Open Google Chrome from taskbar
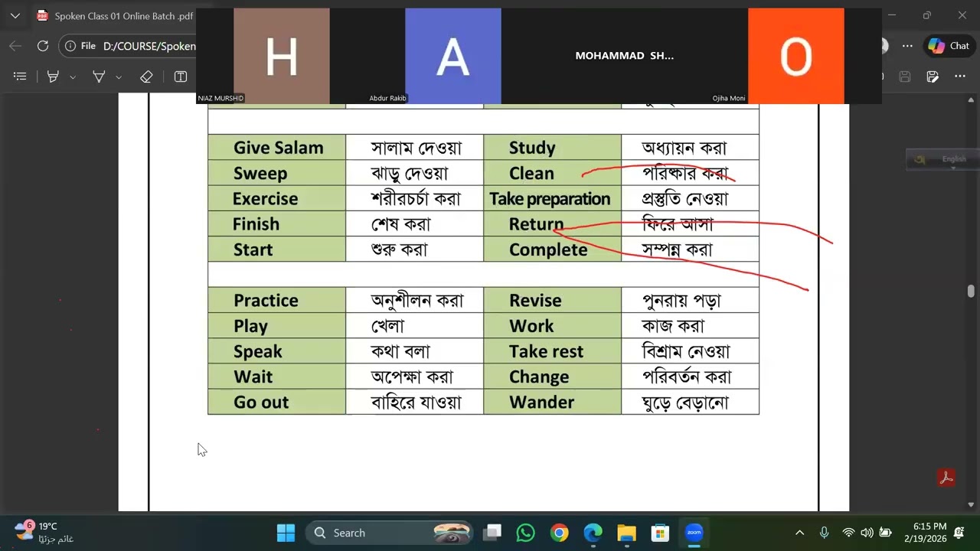The image size is (980, 551). coord(560,533)
